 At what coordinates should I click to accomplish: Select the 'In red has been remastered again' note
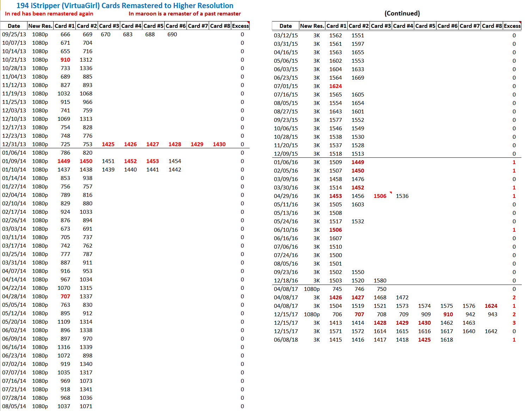click(x=49, y=14)
